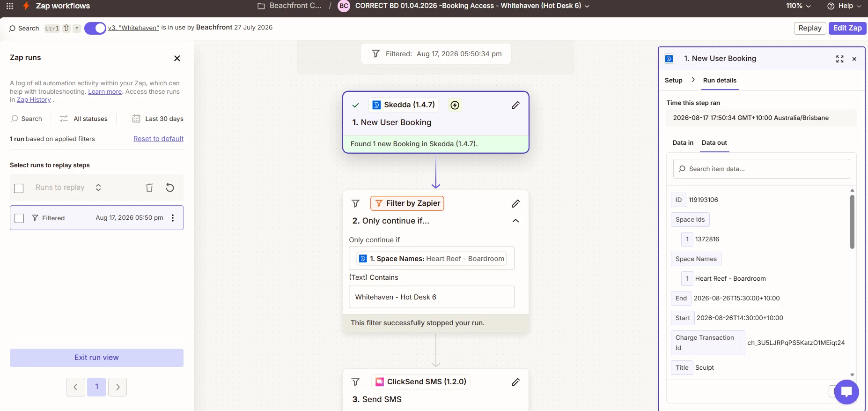Check the Filtered Aug 17 run checkbox
This screenshot has width=868, height=411.
coord(19,218)
